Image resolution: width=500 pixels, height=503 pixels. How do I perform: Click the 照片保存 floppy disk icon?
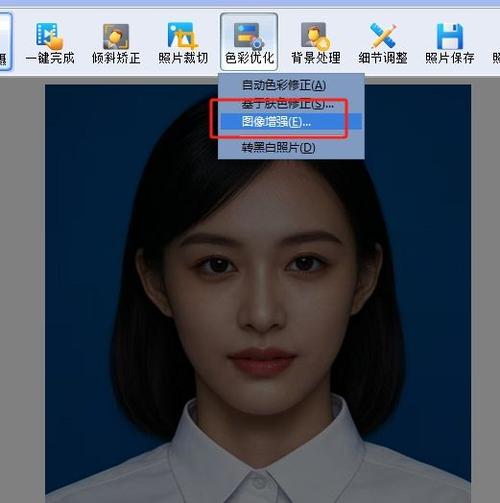tap(450, 36)
